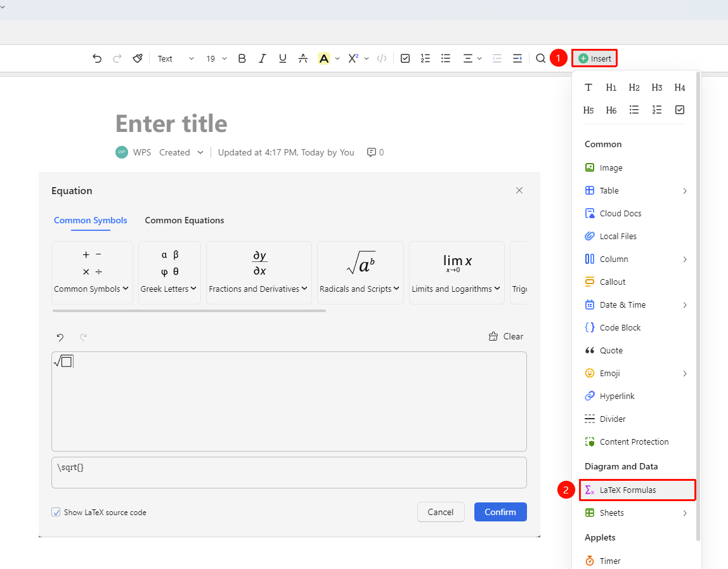Expand Fractions and Derivatives group
Viewport: 728px width, 569px height.
tap(259, 273)
